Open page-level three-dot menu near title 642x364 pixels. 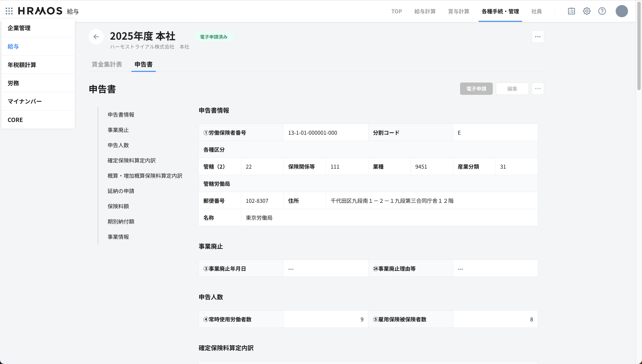[x=538, y=37]
